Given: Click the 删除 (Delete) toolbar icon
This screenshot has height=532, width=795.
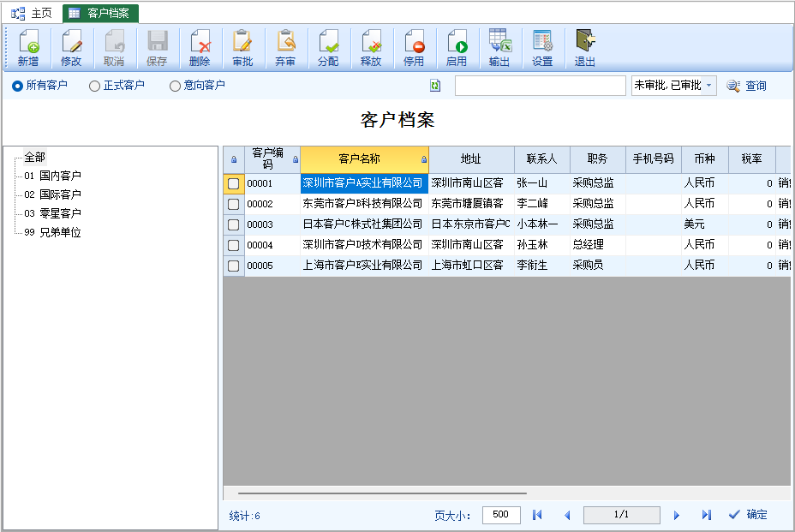Looking at the screenshot, I should click(x=200, y=48).
